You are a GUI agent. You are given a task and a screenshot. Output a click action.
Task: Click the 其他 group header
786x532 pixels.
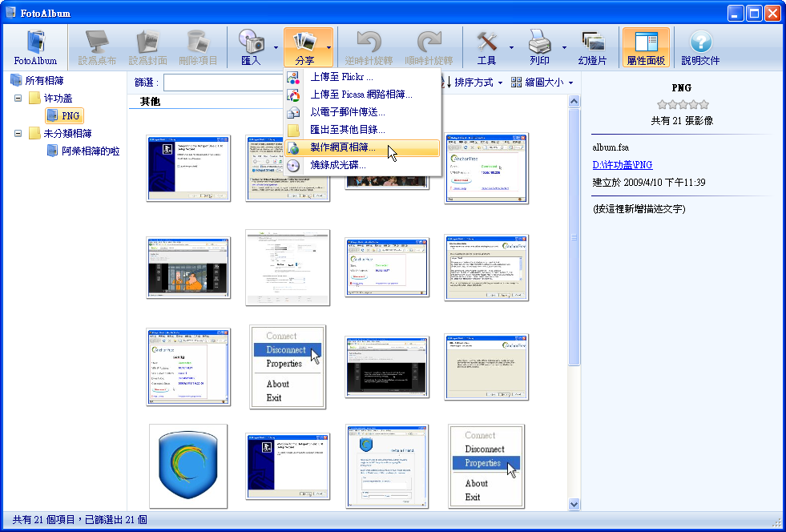(150, 102)
